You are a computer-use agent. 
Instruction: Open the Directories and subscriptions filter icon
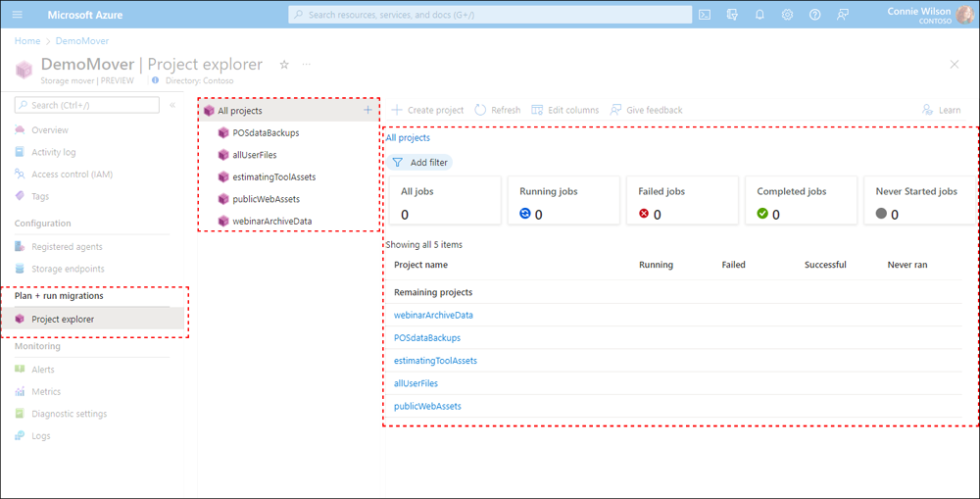pos(732,15)
